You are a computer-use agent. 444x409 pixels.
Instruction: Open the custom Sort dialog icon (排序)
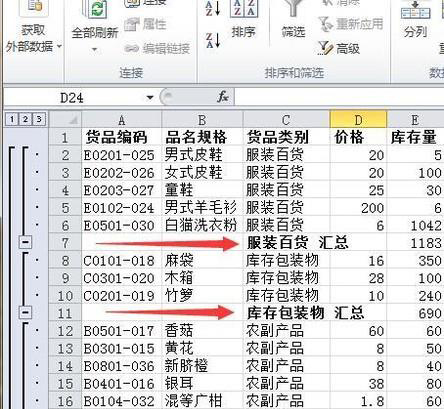(243, 19)
